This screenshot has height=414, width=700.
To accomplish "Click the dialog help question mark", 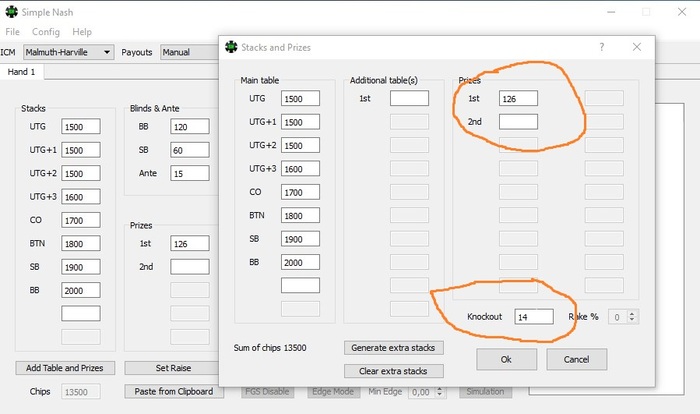I will coord(602,47).
